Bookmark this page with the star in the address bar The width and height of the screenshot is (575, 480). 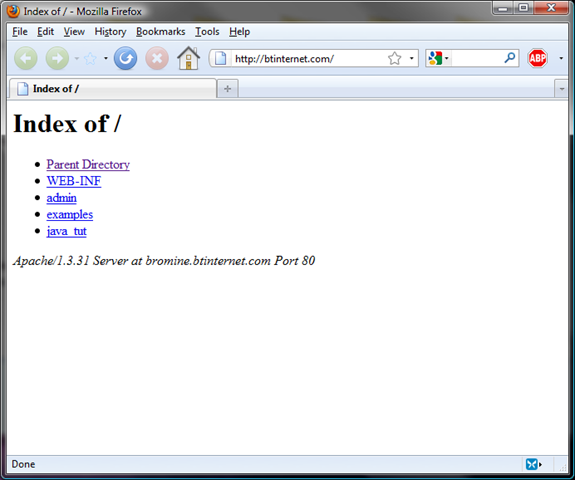[x=395, y=58]
